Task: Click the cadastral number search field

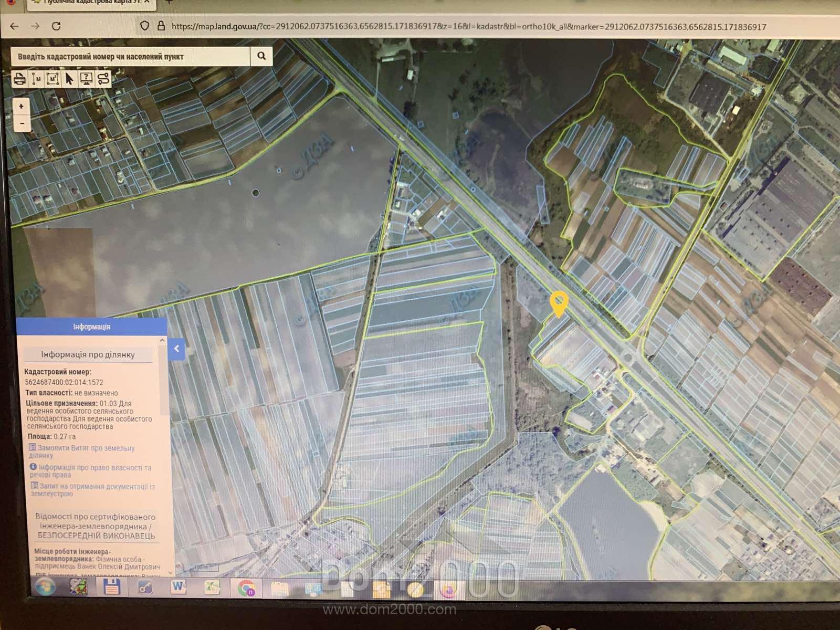Action: pos(130,56)
